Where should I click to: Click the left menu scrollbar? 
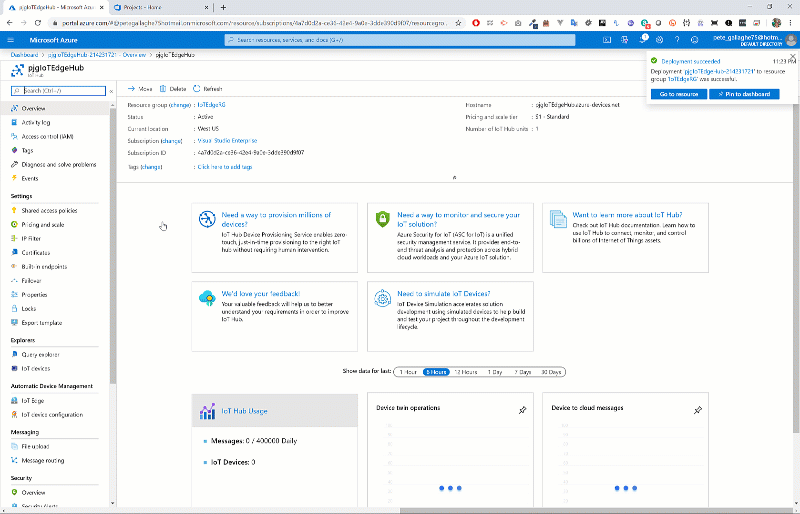coord(113,245)
